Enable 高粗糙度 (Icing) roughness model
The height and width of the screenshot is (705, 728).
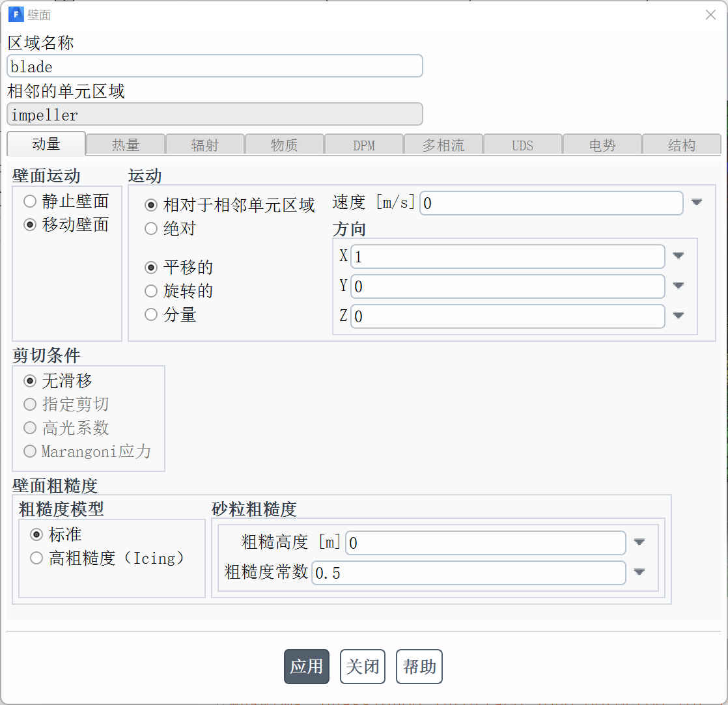36,558
